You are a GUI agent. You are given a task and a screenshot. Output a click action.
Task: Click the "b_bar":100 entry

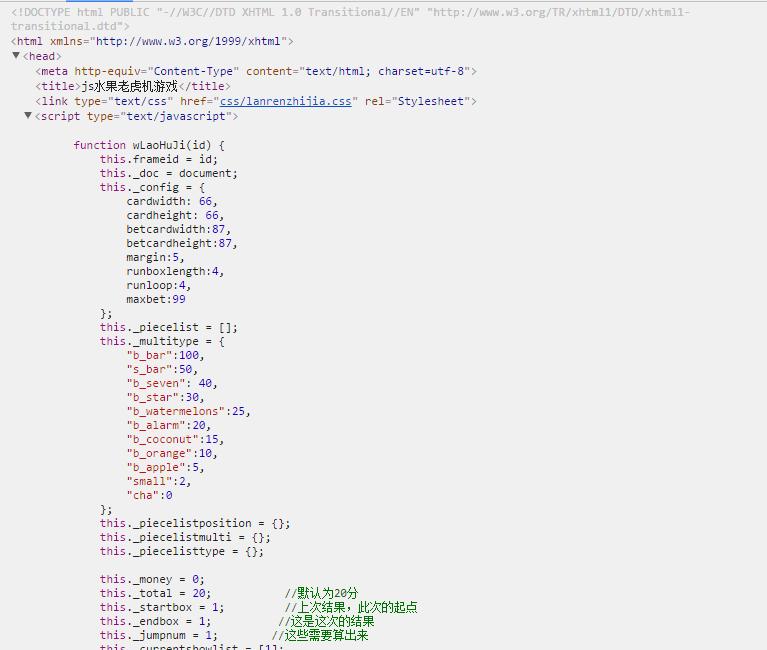point(165,355)
